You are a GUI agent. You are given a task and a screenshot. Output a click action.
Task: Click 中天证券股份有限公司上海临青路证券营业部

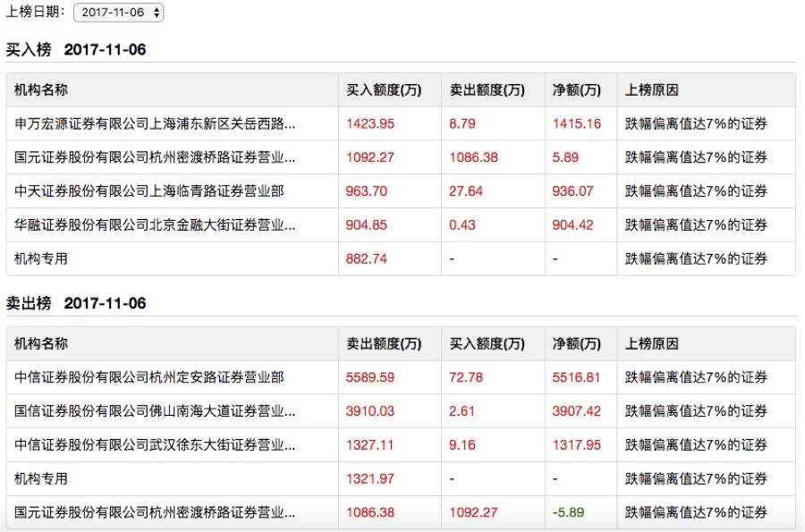(148, 190)
